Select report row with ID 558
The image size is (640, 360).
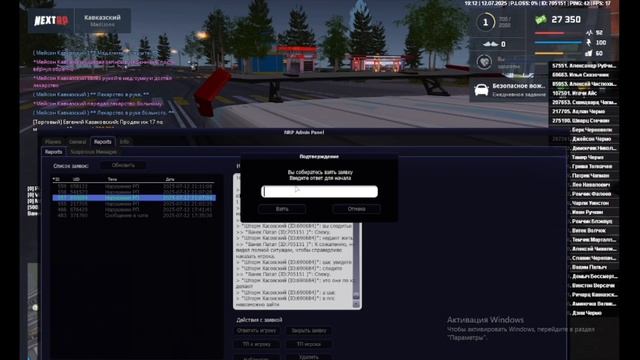[x=134, y=192]
